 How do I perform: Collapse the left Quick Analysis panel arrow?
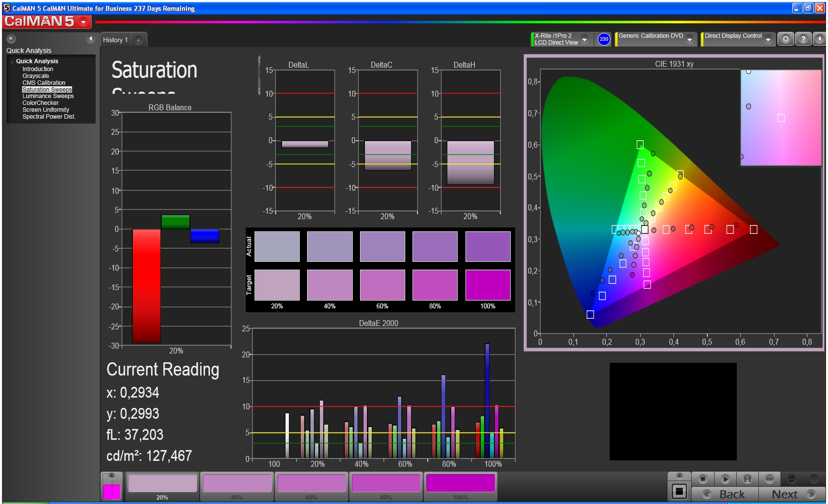click(x=90, y=39)
